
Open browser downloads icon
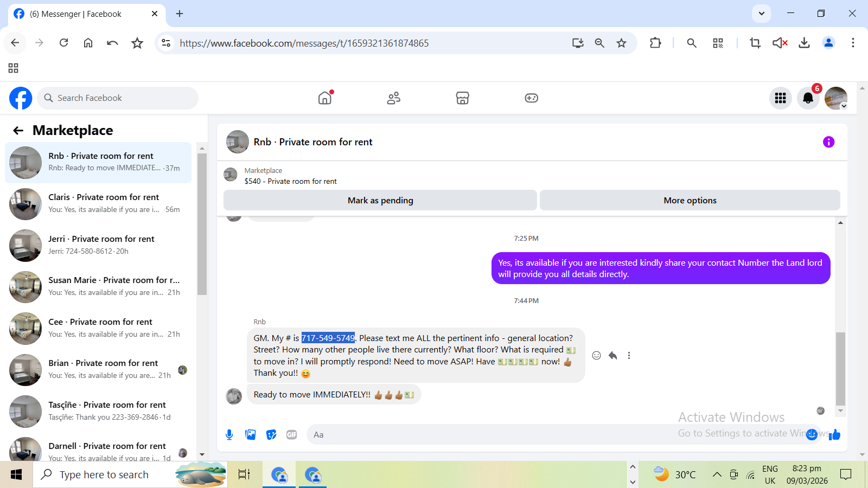[804, 43]
